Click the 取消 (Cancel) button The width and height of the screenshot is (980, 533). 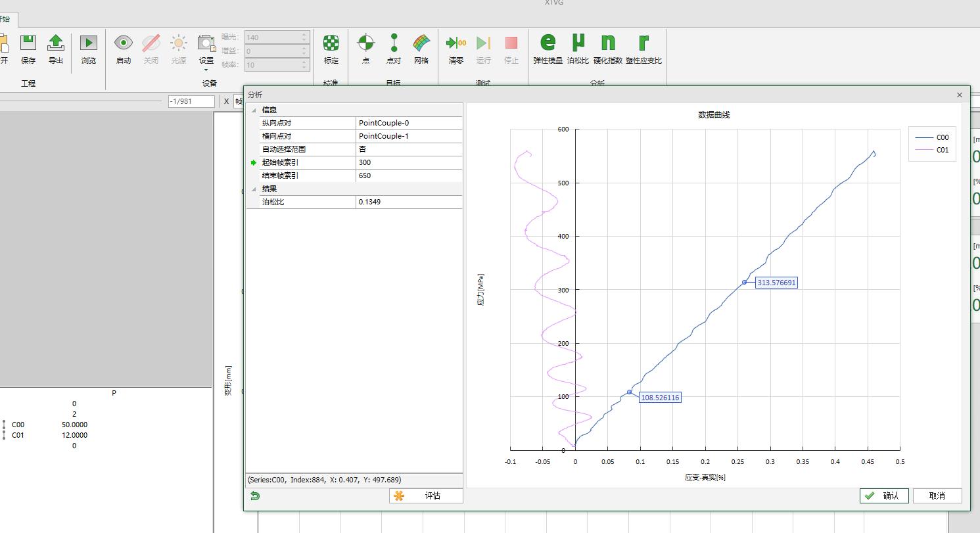937,496
